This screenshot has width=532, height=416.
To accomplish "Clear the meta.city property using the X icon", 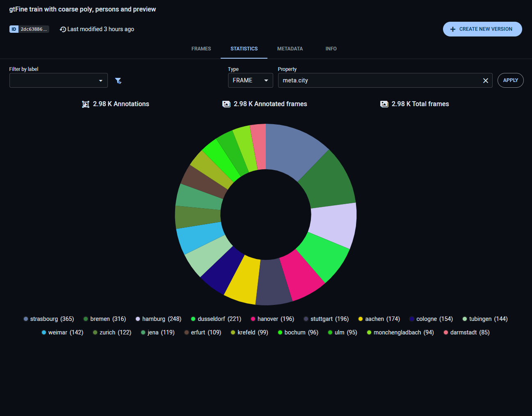I will 486,80.
